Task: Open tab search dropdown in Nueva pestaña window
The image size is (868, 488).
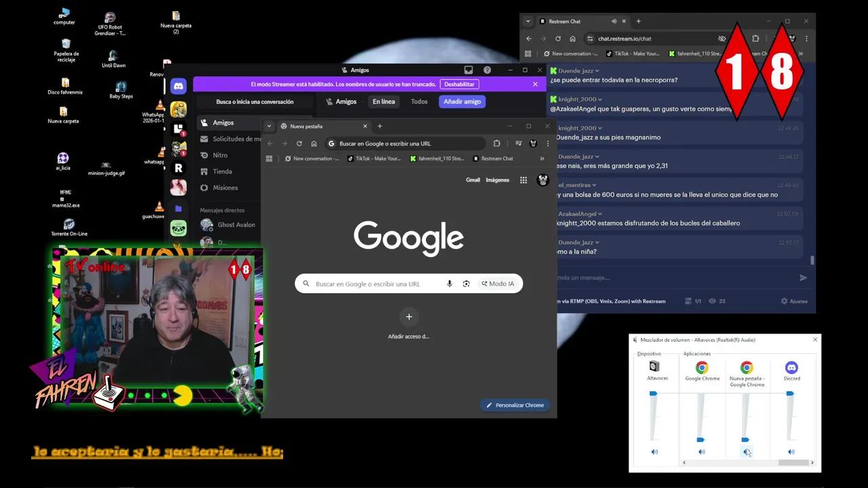Action: pyautogui.click(x=269, y=126)
